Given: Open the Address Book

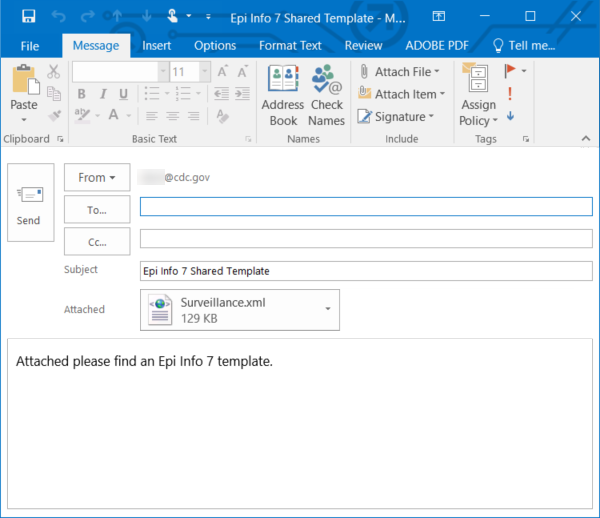Looking at the screenshot, I should tap(282, 97).
